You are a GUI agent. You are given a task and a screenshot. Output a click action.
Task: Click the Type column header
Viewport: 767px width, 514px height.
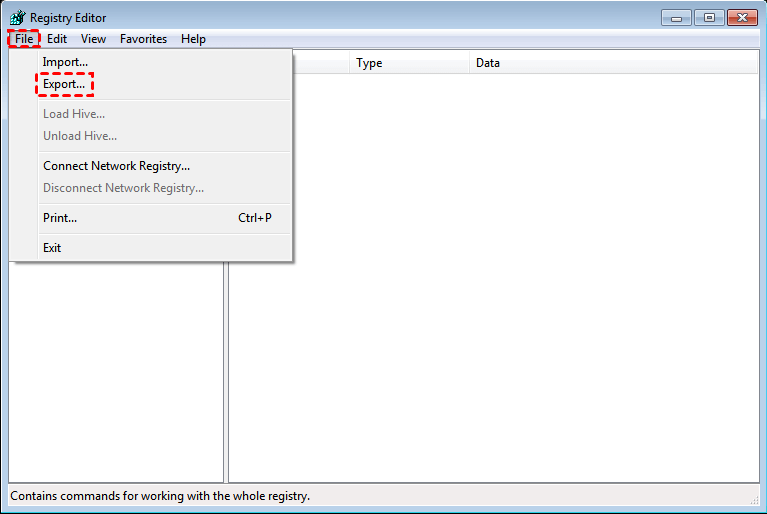(409, 63)
